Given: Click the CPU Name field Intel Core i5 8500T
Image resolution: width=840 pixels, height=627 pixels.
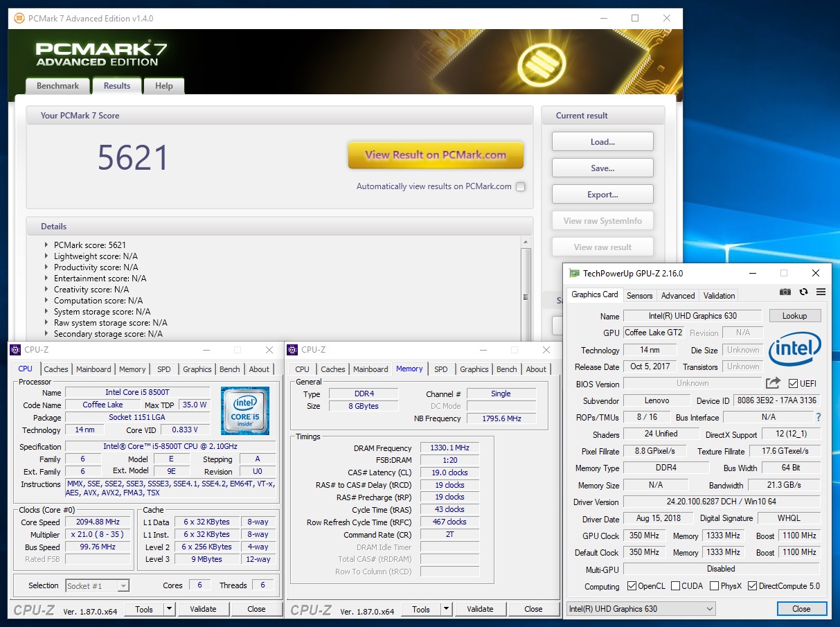Looking at the screenshot, I should [138, 392].
